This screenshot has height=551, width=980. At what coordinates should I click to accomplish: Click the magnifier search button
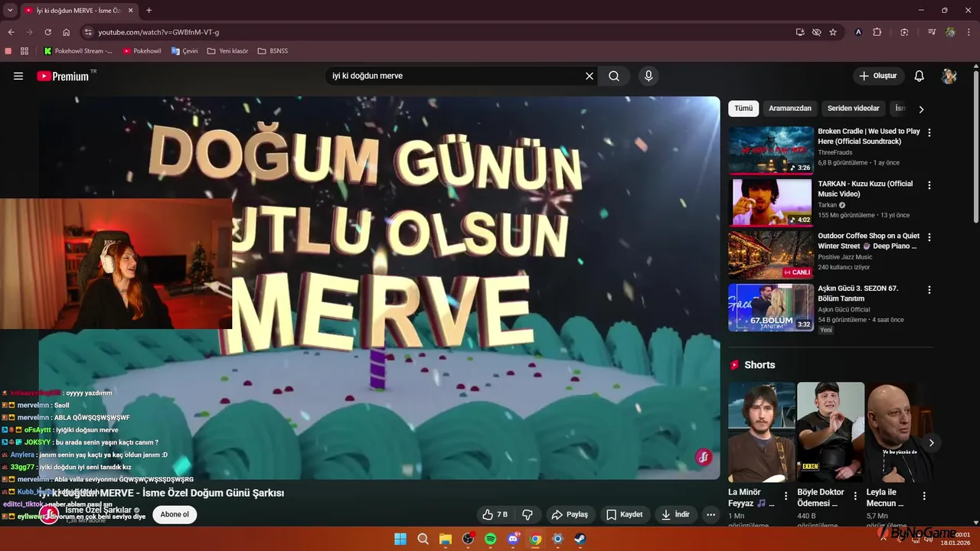(614, 76)
